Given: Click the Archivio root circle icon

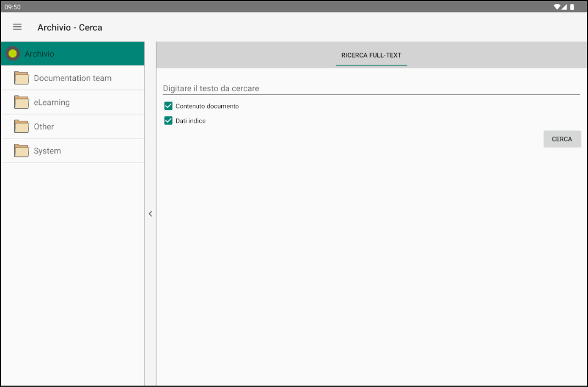Looking at the screenshot, I should coord(13,54).
